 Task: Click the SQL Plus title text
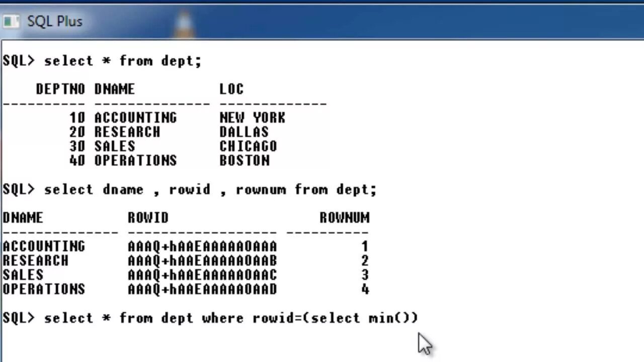pyautogui.click(x=54, y=22)
